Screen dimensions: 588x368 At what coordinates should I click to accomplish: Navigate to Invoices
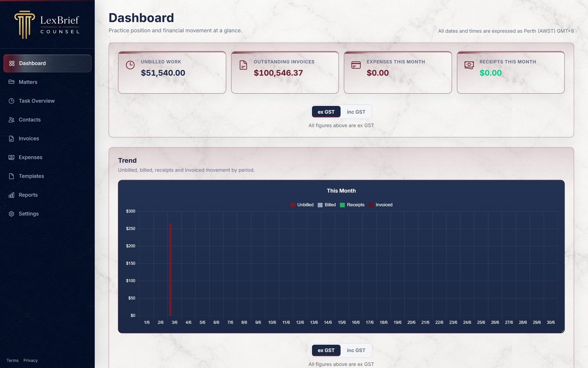tap(47, 139)
